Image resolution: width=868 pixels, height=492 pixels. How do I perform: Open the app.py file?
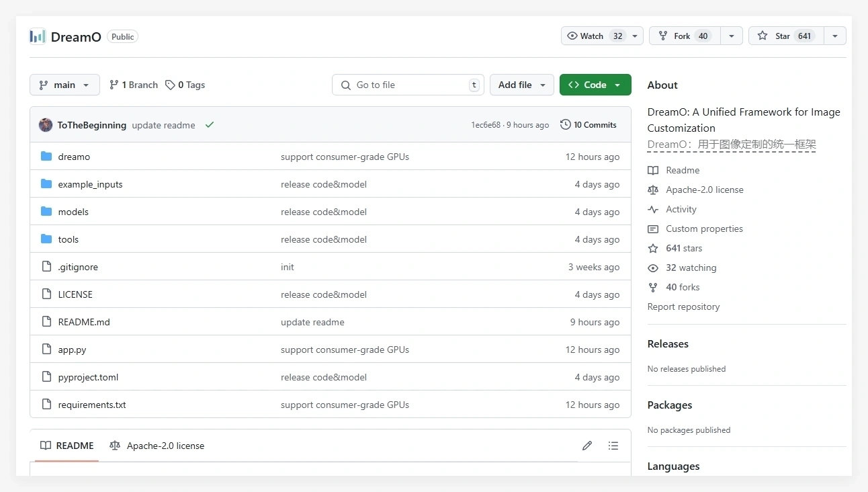click(x=72, y=350)
